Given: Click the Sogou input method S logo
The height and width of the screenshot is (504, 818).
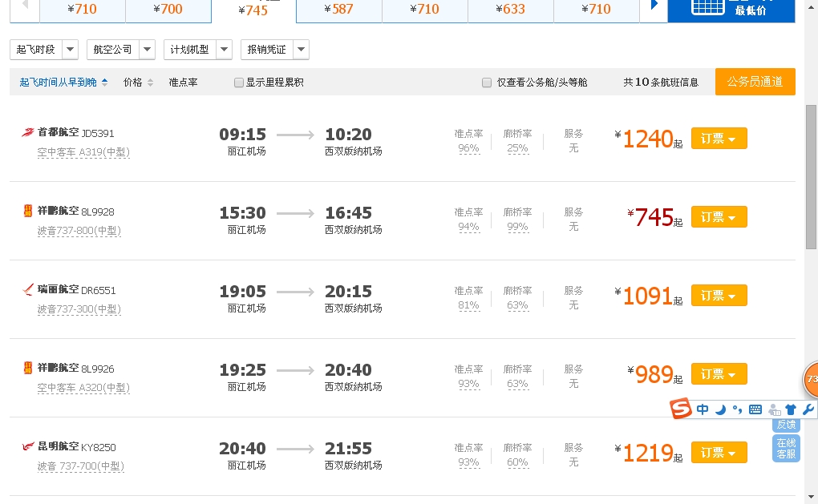Looking at the screenshot, I should 681,409.
